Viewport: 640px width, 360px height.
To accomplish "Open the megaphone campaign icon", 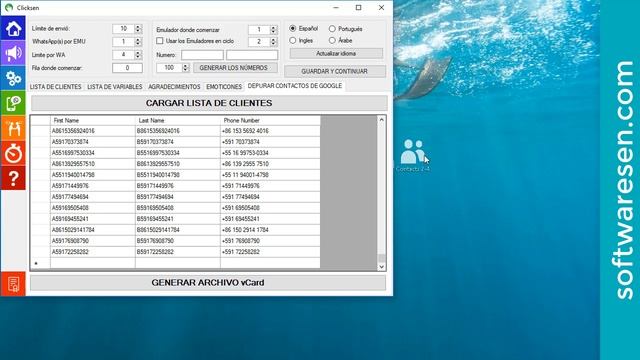I will click(13, 53).
